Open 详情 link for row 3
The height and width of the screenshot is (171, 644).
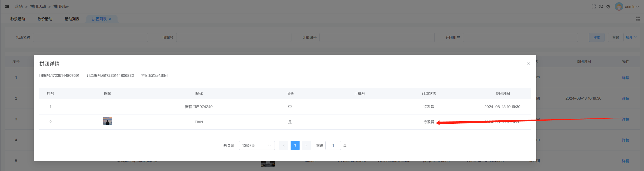pos(625,119)
